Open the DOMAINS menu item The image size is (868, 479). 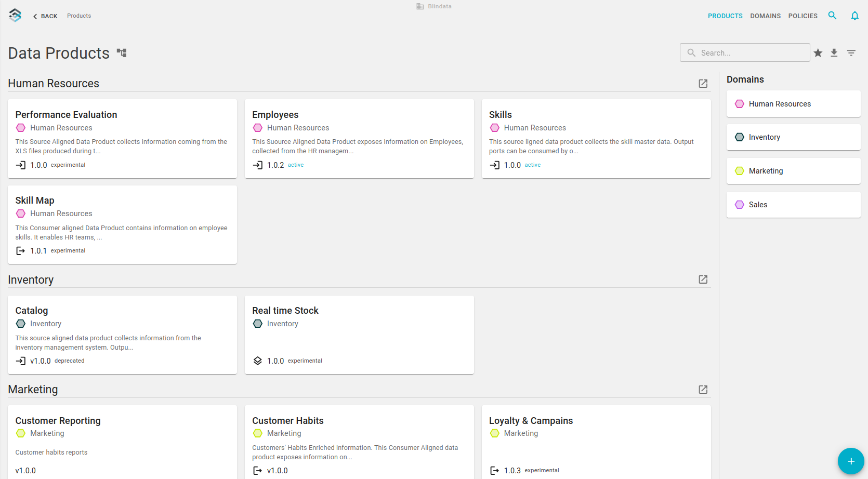click(x=765, y=16)
